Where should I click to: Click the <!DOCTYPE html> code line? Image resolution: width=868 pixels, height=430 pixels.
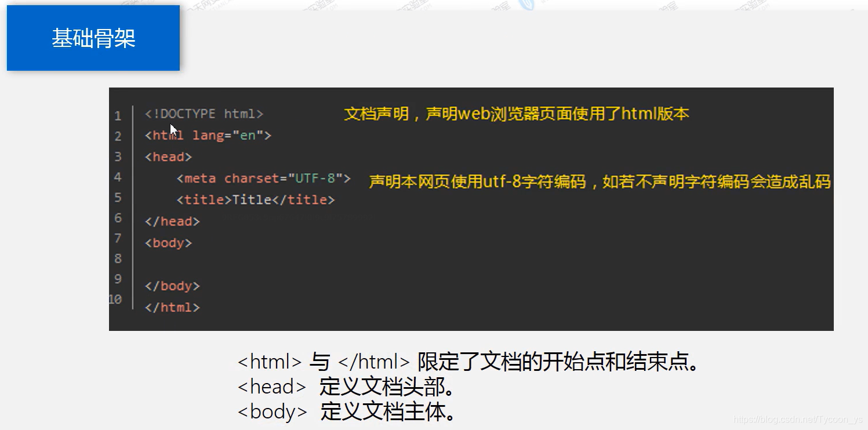pyautogui.click(x=204, y=114)
